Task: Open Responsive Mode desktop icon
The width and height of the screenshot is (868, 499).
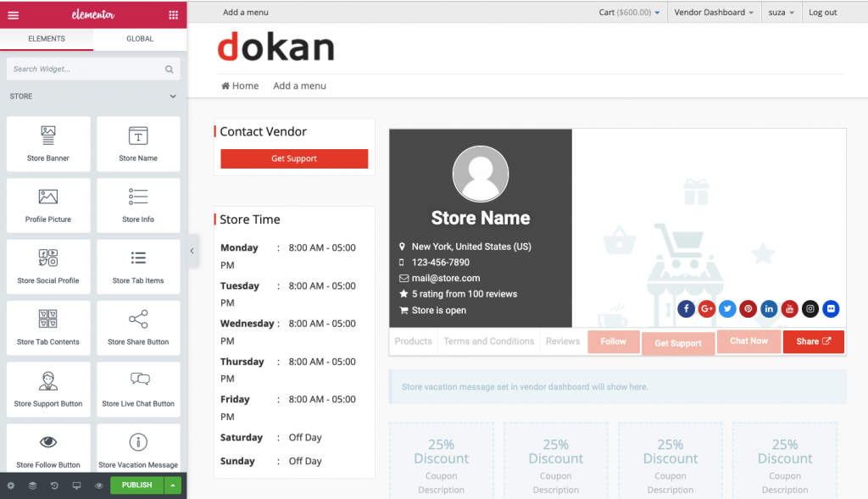Action: pyautogui.click(x=76, y=485)
